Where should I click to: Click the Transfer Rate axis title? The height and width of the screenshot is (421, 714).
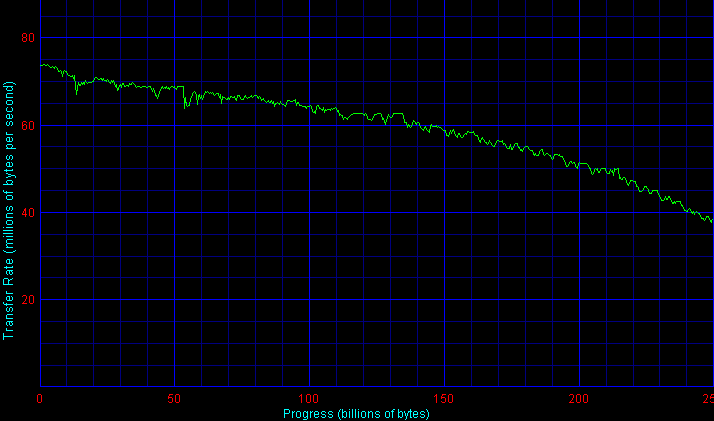(x=9, y=211)
